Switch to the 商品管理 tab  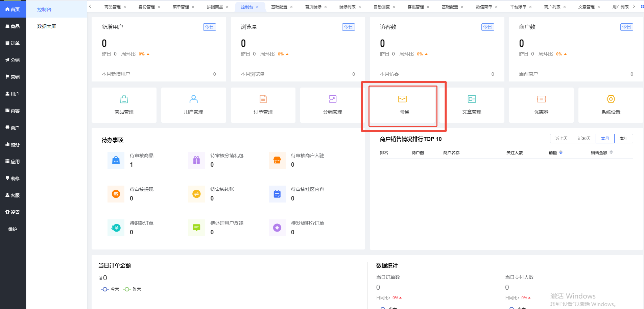click(x=113, y=7)
